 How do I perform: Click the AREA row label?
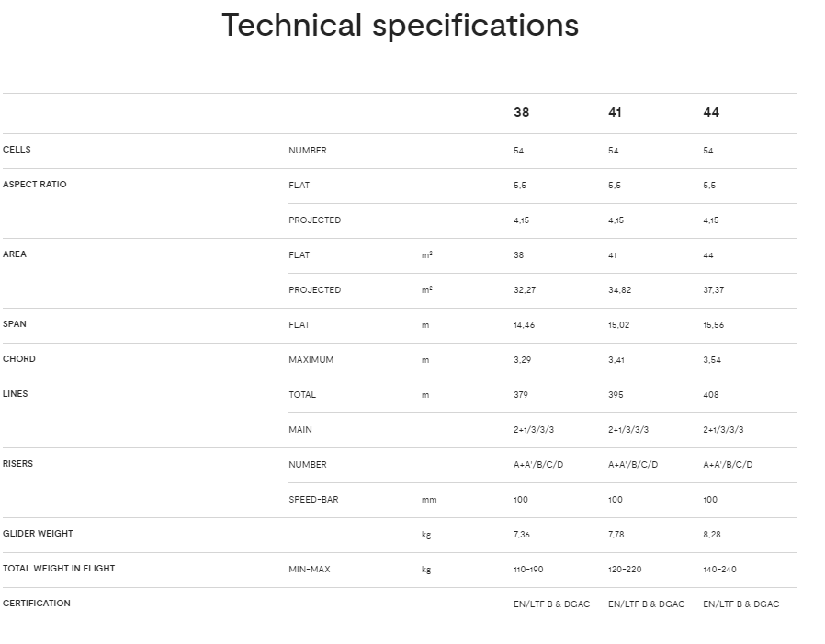(15, 254)
